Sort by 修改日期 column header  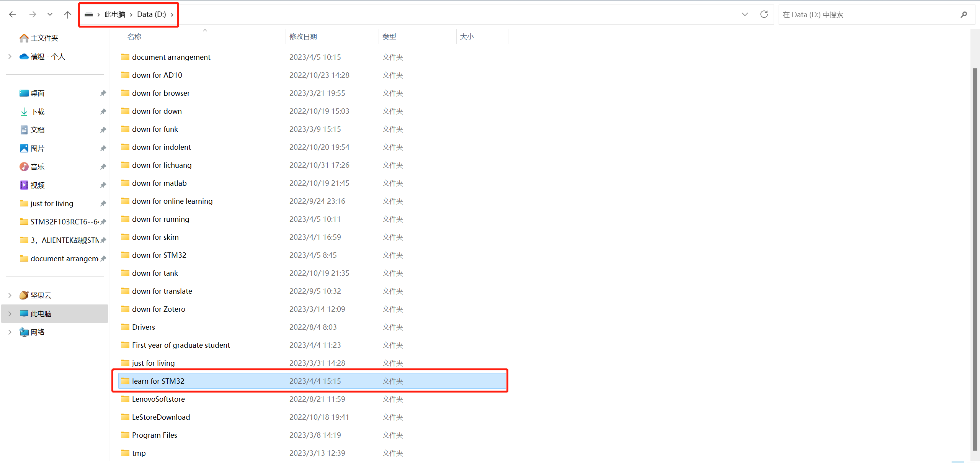click(303, 36)
